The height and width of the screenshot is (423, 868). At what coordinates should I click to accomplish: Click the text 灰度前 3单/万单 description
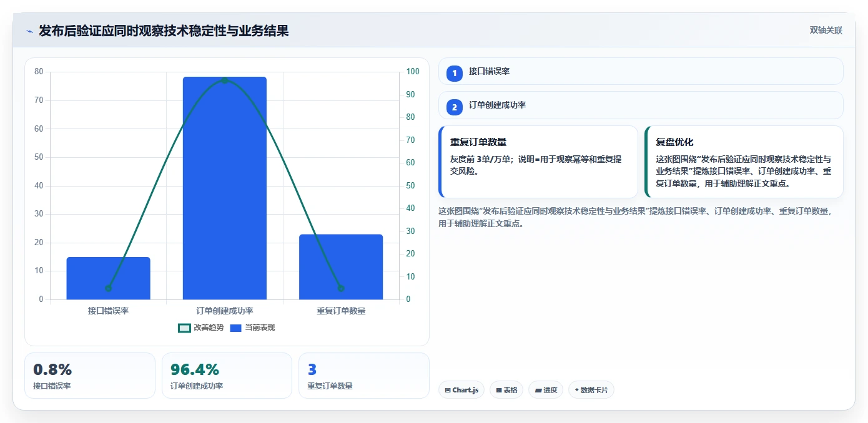pyautogui.click(x=536, y=165)
